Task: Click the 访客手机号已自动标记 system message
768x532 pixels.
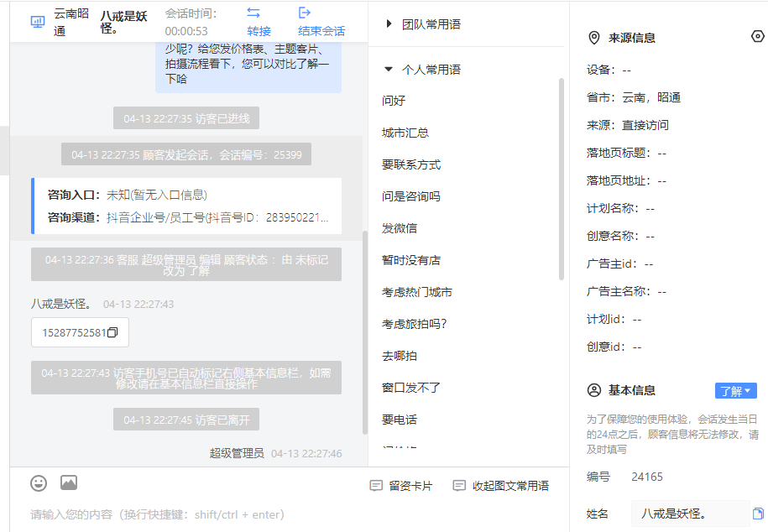Action: coord(186,378)
